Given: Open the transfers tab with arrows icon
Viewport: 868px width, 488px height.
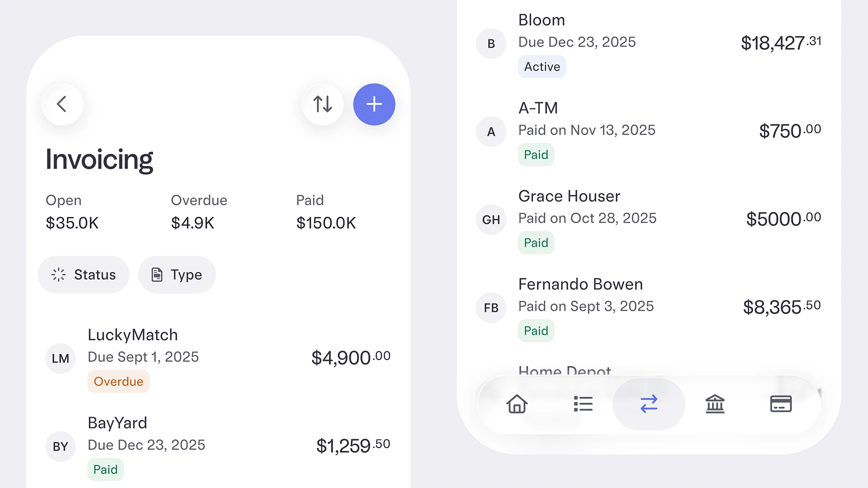Looking at the screenshot, I should tap(648, 404).
